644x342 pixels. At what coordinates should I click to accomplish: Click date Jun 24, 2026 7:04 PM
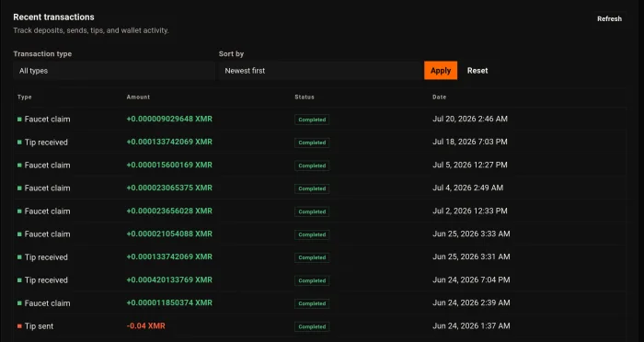[x=471, y=280]
